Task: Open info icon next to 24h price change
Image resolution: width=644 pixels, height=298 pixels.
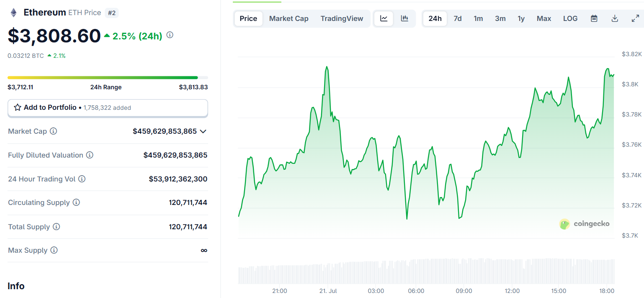Action: pos(170,35)
